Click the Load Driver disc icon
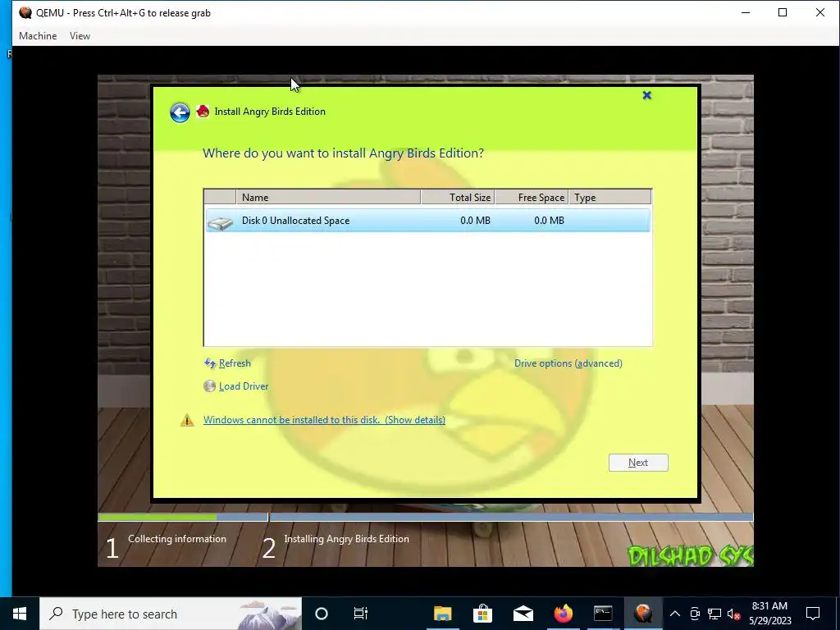Image resolution: width=840 pixels, height=630 pixels. [209, 386]
